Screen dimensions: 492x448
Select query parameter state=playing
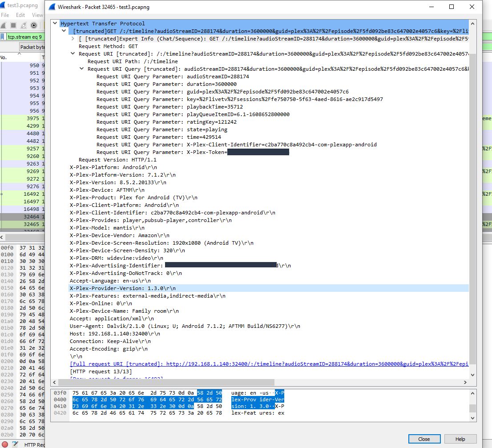162,129
